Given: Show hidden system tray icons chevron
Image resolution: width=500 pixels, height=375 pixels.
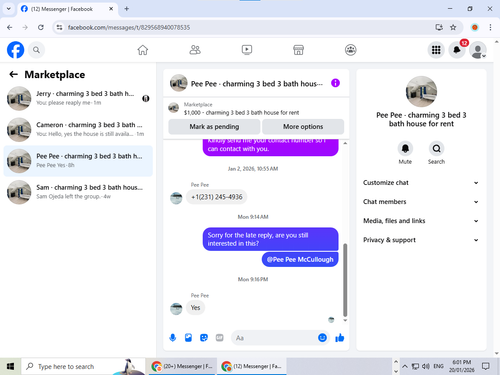Looking at the screenshot, I should tap(405, 366).
